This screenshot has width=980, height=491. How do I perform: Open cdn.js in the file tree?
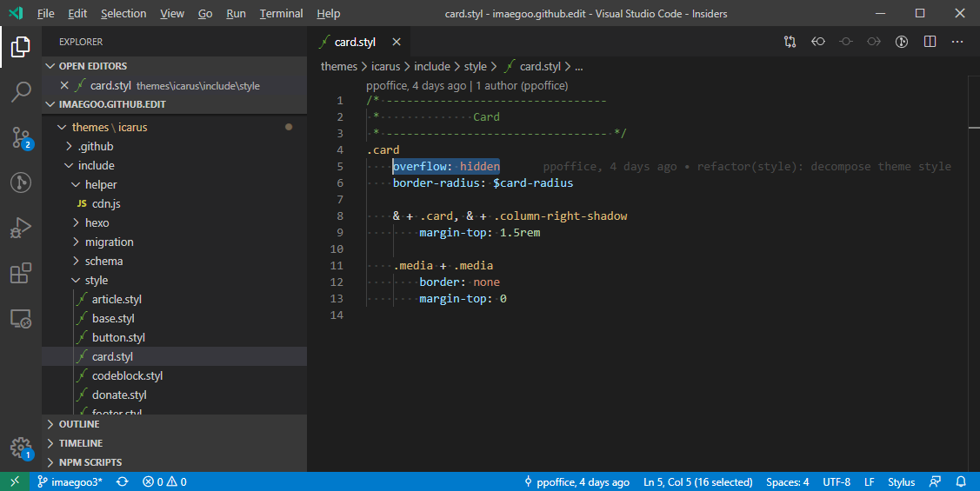175,203
